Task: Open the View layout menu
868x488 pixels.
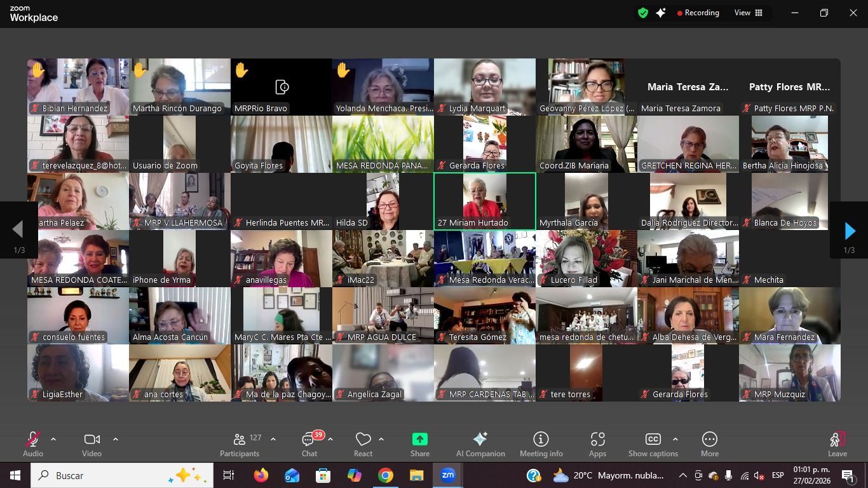Action: (x=749, y=13)
